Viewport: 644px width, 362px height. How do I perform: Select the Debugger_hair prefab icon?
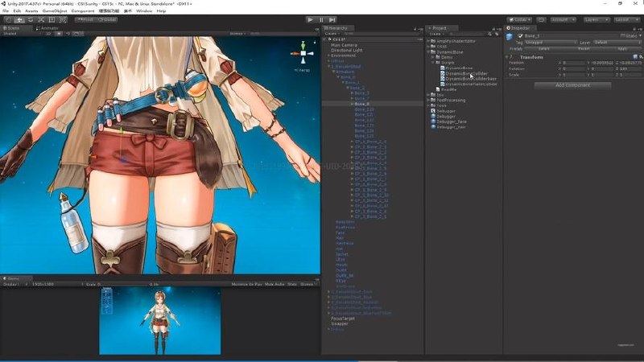433,127
